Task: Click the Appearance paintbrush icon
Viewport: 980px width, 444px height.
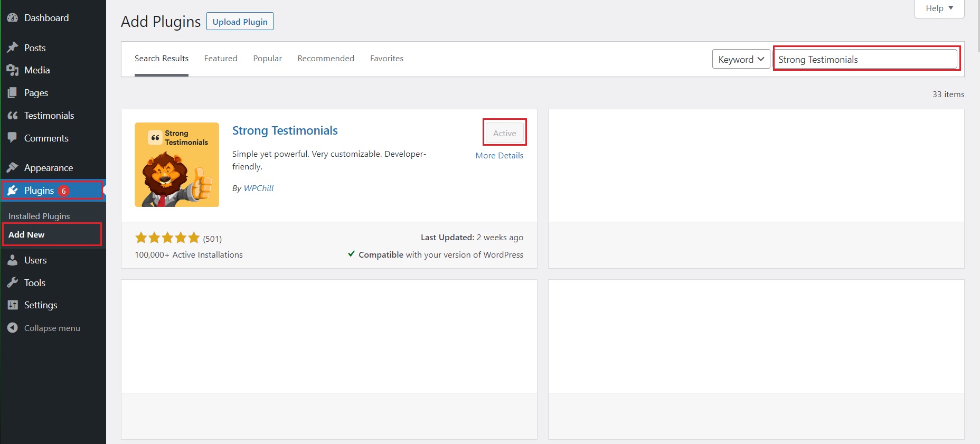Action: point(13,168)
